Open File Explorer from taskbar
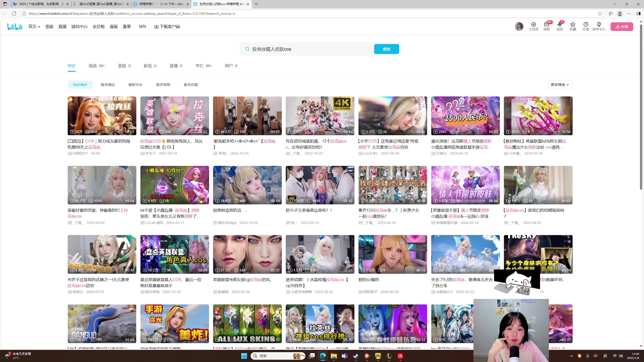Image resolution: width=644 pixels, height=362 pixels. point(333,356)
